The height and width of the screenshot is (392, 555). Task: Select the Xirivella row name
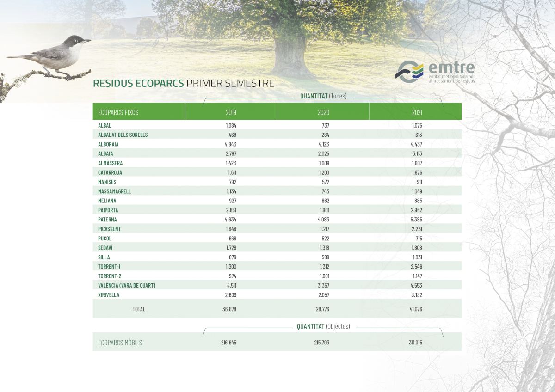(109, 295)
